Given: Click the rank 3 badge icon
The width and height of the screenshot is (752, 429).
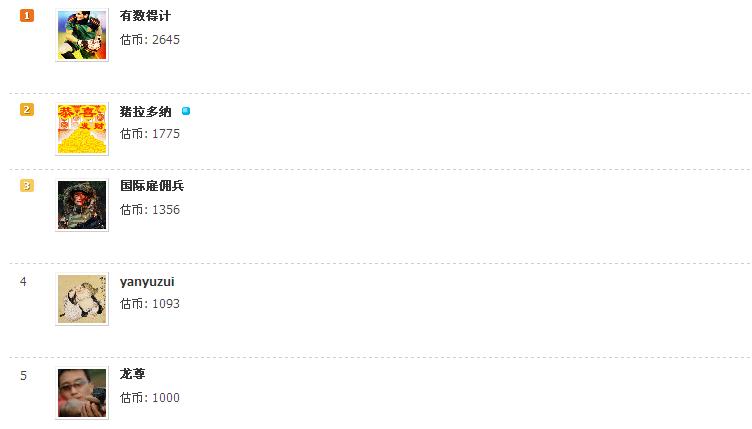Looking at the screenshot, I should click(27, 185).
